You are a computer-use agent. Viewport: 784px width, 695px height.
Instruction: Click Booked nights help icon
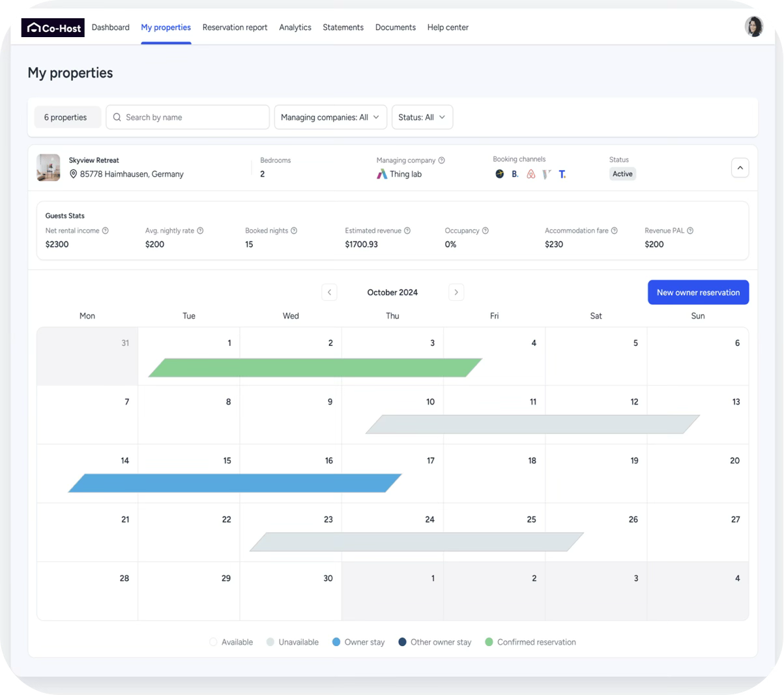294,231
